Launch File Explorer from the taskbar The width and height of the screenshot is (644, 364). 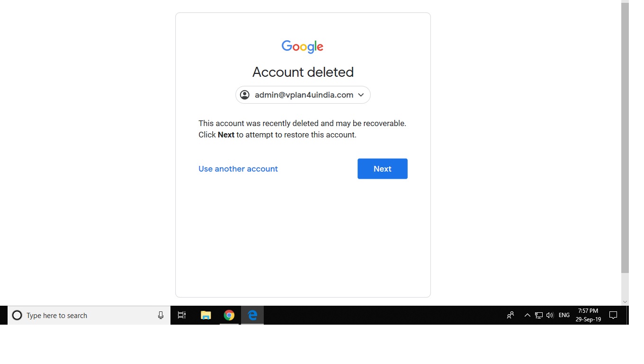pyautogui.click(x=206, y=315)
